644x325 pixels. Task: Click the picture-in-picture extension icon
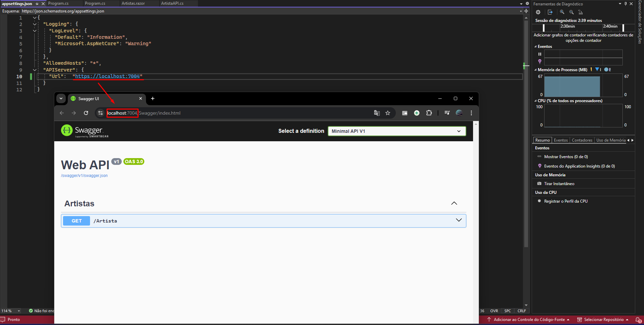[x=405, y=113]
